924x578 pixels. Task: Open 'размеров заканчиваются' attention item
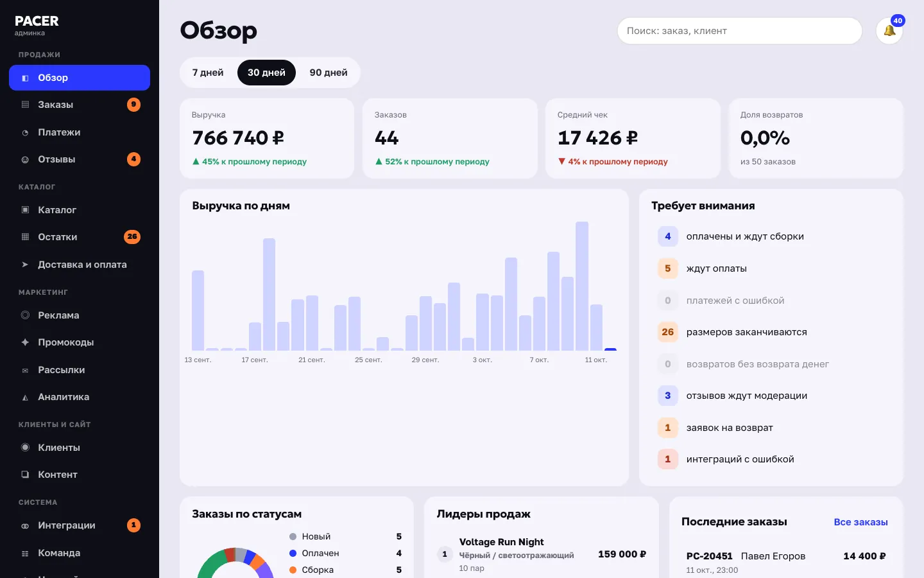click(x=771, y=332)
